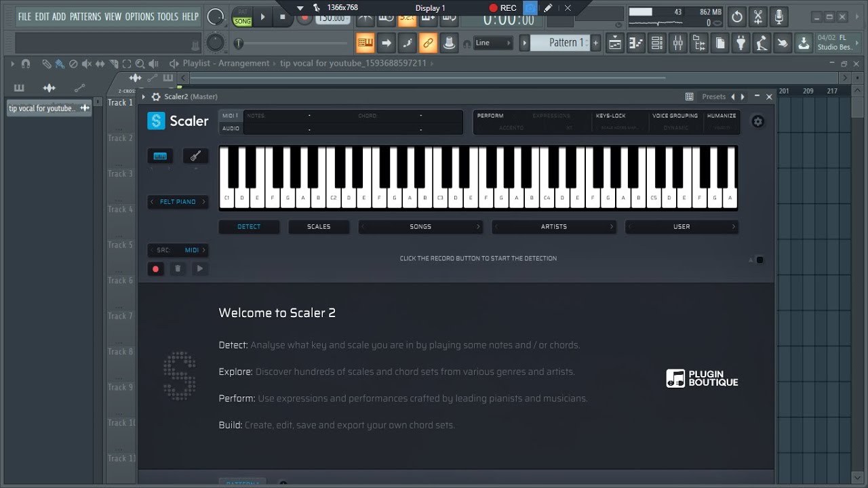Open the audio editor scissors icon
This screenshot has height=488, width=868.
pos(758,16)
